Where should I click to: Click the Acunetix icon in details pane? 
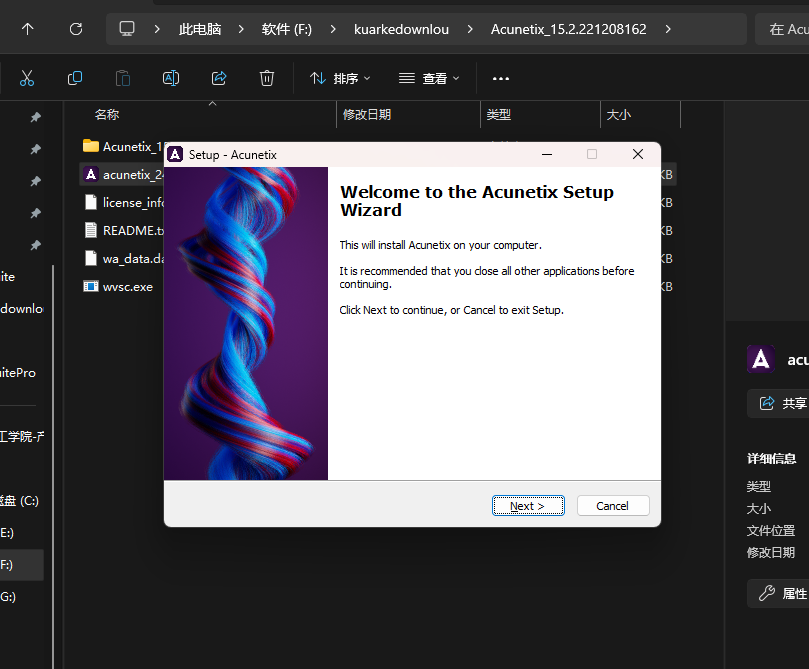761,360
